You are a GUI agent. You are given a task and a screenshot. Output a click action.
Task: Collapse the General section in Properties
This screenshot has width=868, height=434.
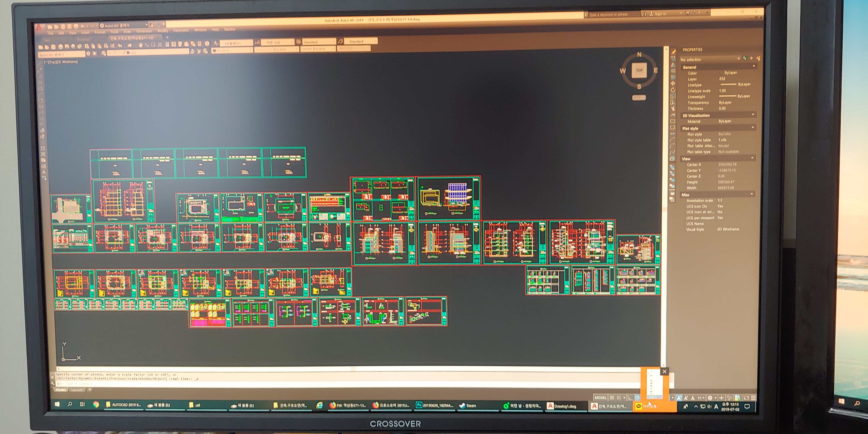tap(754, 66)
